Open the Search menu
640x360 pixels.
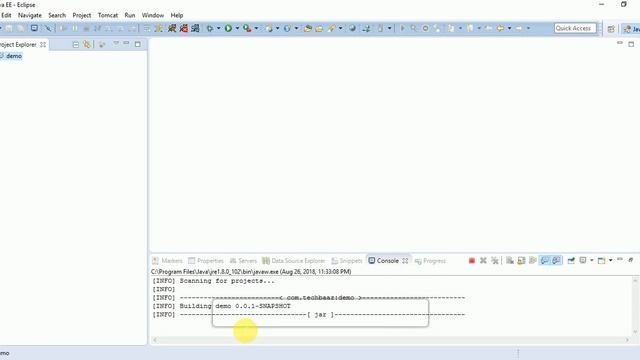point(57,15)
